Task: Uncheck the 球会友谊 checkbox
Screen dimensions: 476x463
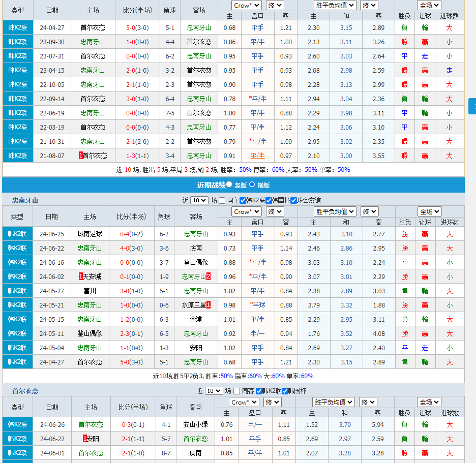Action: (x=292, y=200)
